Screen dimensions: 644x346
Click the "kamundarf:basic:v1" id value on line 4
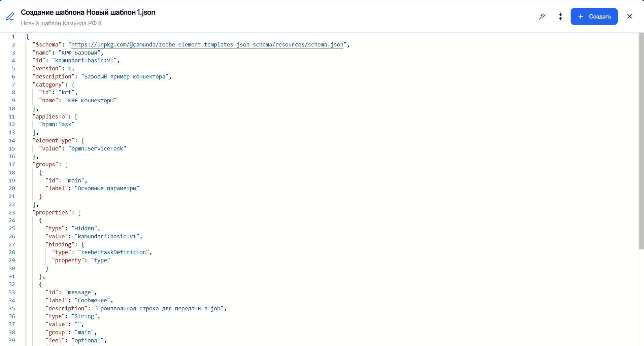(x=84, y=60)
